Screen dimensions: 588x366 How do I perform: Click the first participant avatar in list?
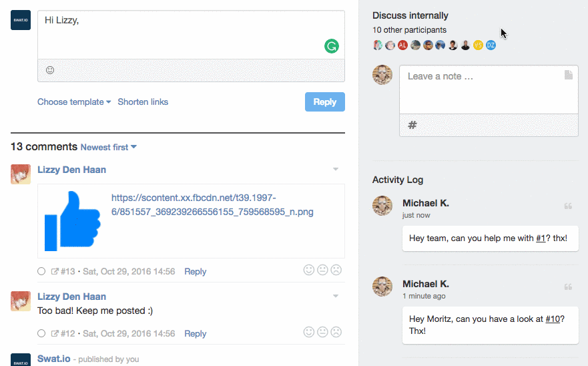pos(377,45)
